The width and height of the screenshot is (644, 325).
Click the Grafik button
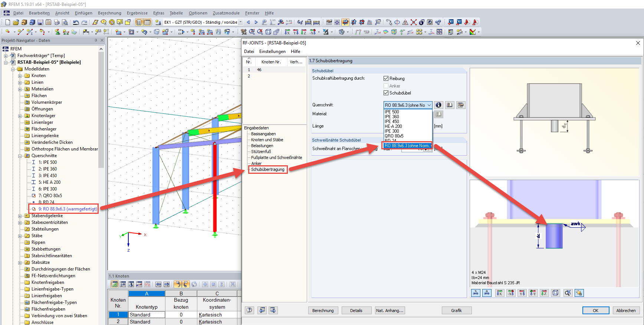click(457, 311)
